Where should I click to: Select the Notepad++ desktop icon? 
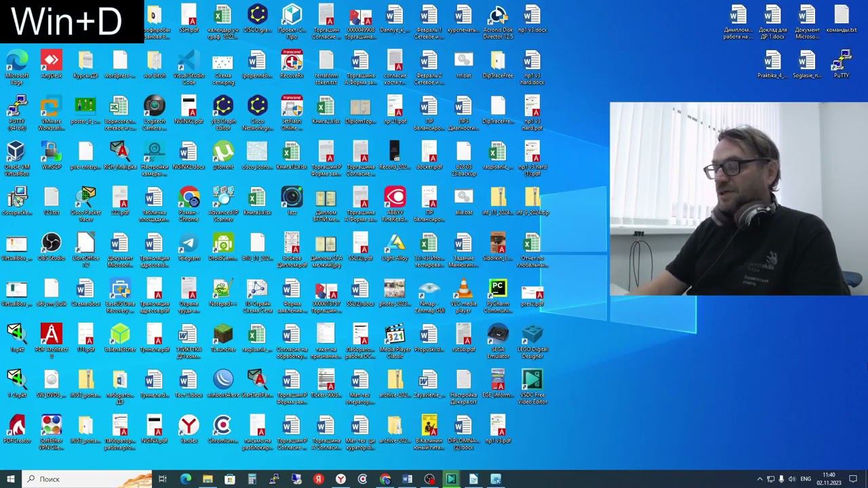[x=223, y=289]
